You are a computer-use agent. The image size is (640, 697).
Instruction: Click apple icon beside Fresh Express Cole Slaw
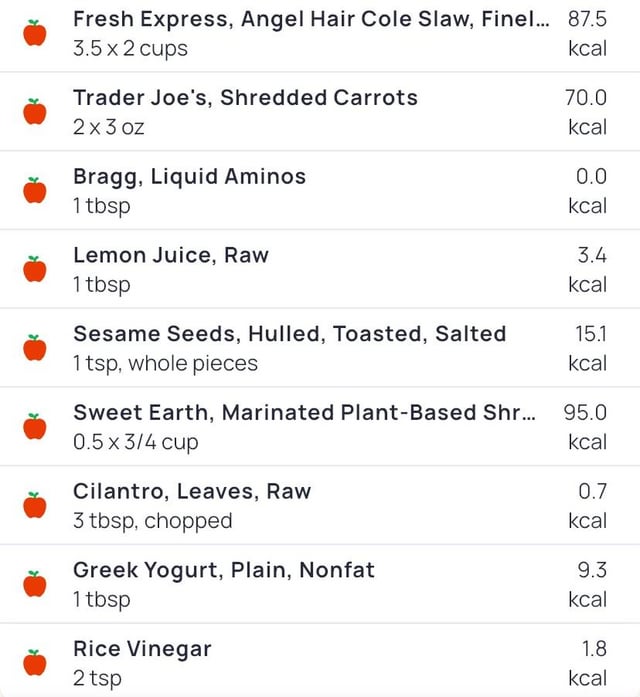tap(35, 33)
